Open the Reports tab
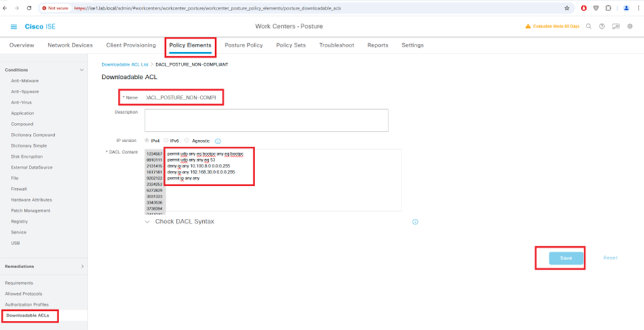The image size is (644, 330). tap(378, 45)
